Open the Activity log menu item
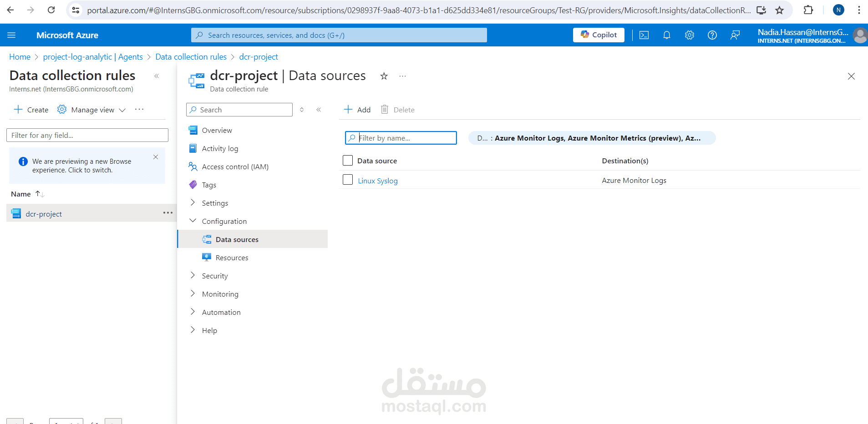This screenshot has width=868, height=424. coord(220,148)
